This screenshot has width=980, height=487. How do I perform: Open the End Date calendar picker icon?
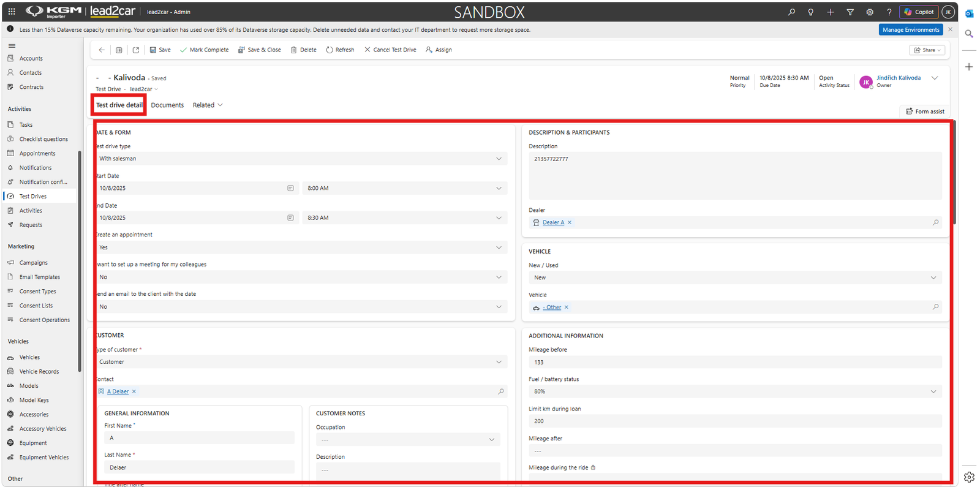290,217
